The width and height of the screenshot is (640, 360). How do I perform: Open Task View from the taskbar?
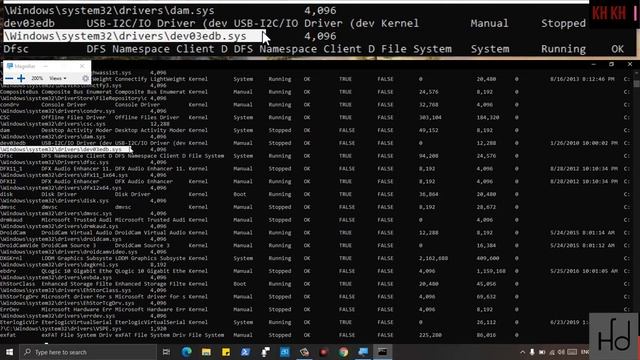click(x=166, y=352)
